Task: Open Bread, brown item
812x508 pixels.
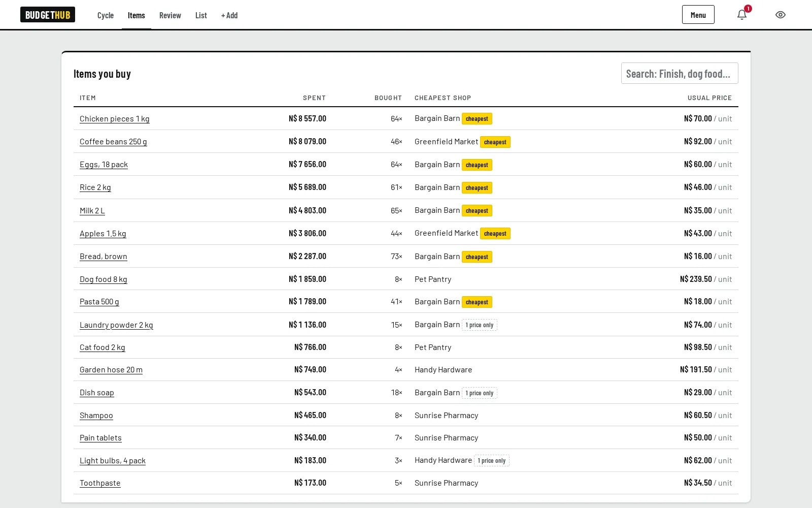Action: [x=104, y=257]
